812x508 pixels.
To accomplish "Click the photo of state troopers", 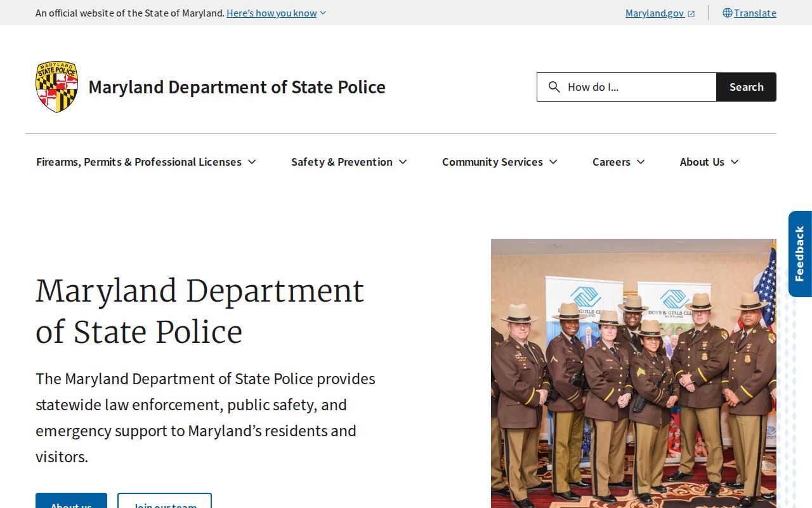I will (634, 373).
